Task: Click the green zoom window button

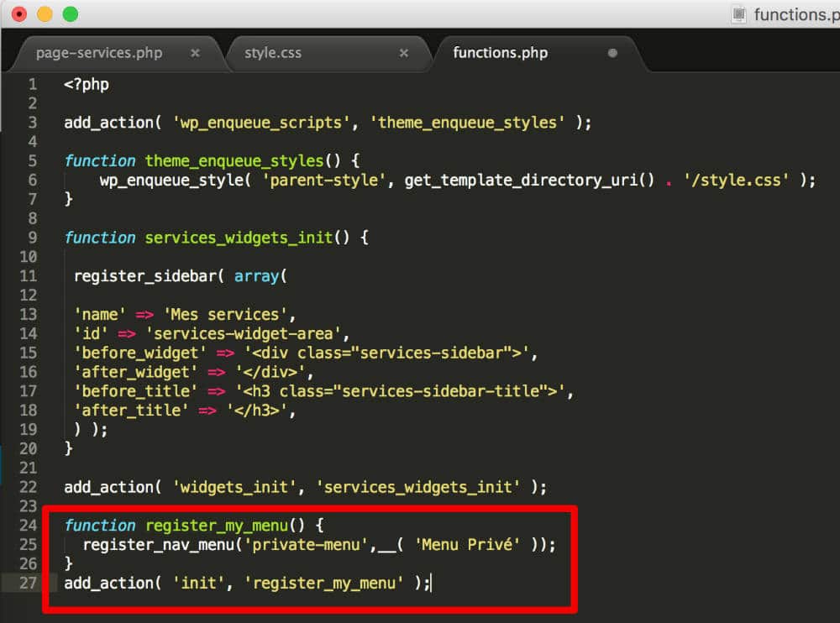Action: [x=71, y=14]
